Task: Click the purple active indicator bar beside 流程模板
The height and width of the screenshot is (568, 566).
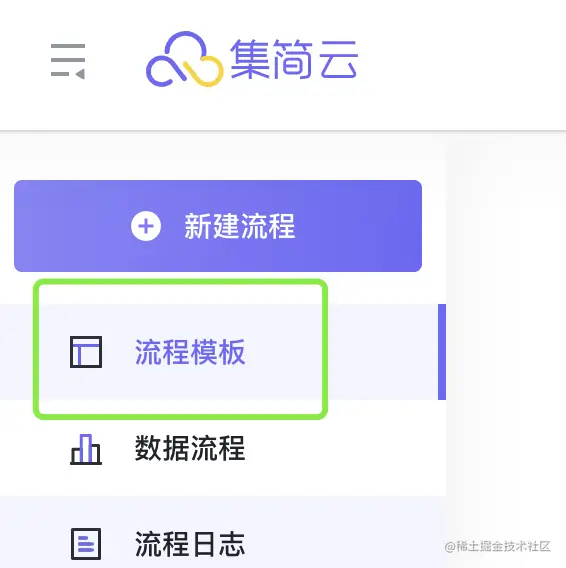Action: 442,352
